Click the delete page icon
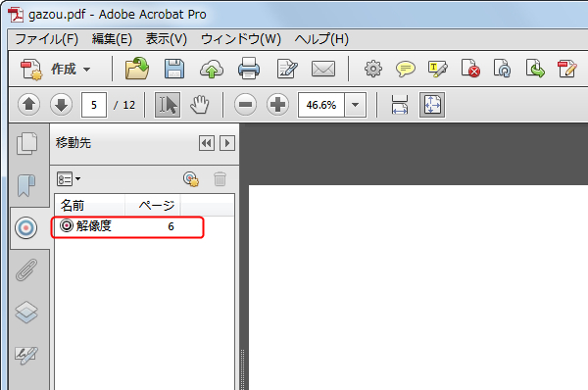This screenshot has width=588, height=390. (470, 69)
